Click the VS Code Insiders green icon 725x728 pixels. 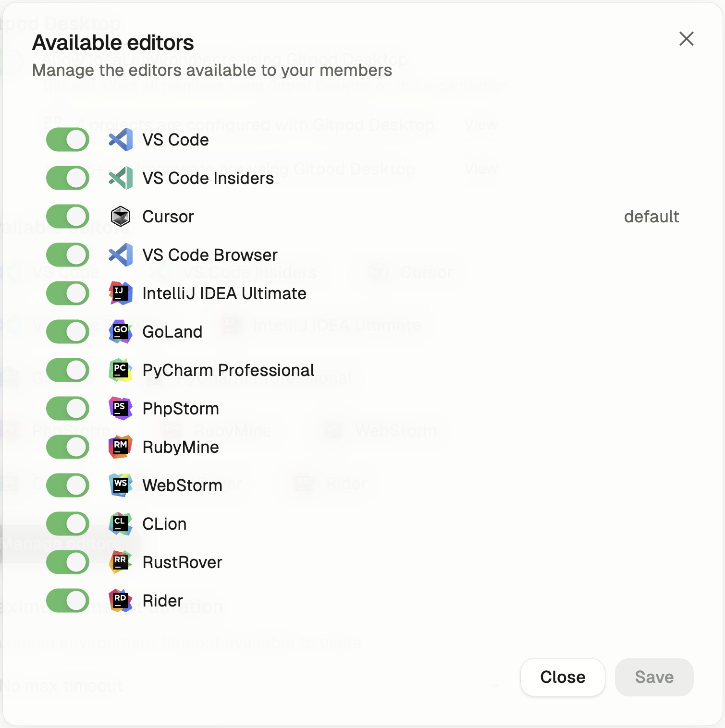tap(121, 178)
